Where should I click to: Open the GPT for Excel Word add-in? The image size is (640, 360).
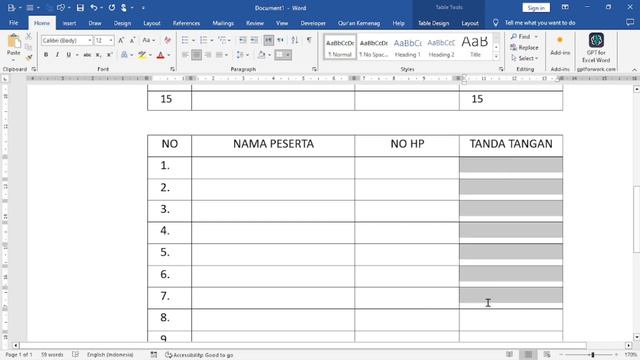pos(596,48)
